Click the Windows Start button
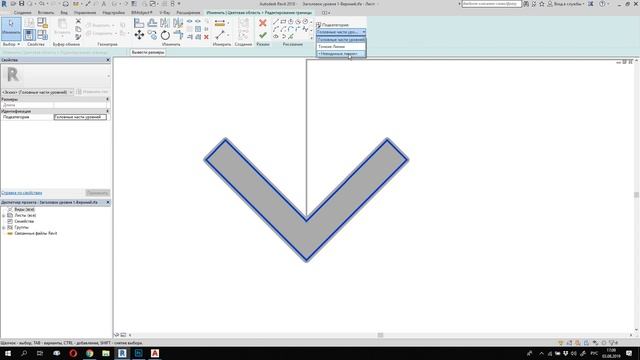Viewport: 640px width, 360px height. click(x=8, y=353)
